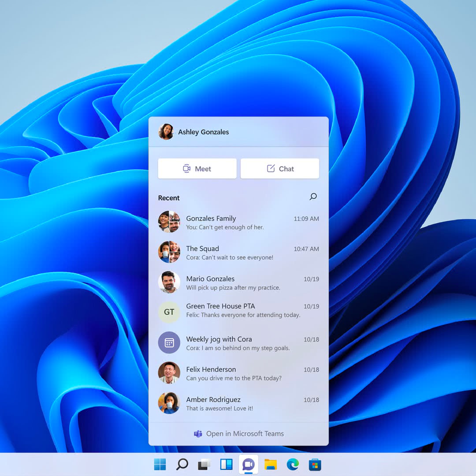Open the Gonzales Family chat
476x476 pixels.
(x=238, y=222)
